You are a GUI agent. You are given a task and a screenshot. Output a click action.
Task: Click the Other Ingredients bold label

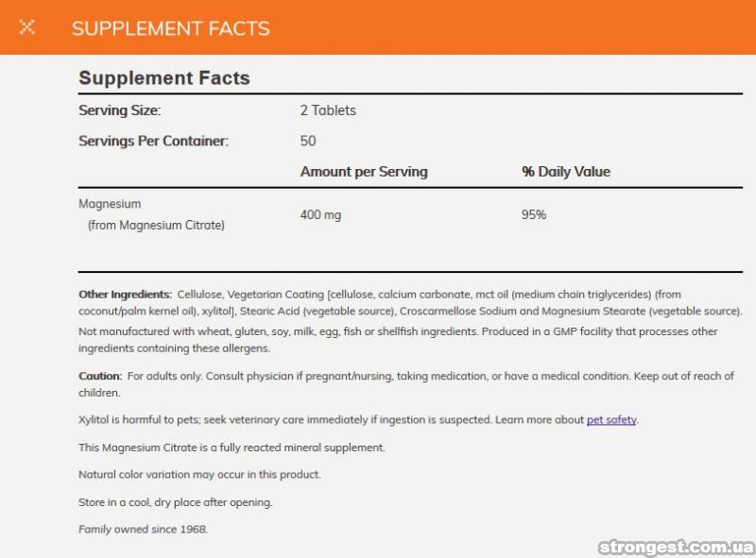click(125, 295)
